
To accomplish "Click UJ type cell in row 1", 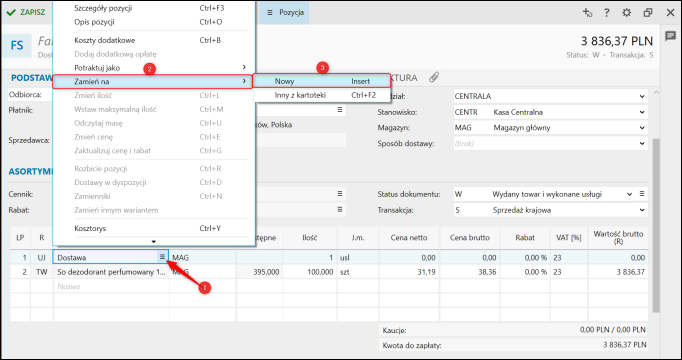I will [41, 257].
